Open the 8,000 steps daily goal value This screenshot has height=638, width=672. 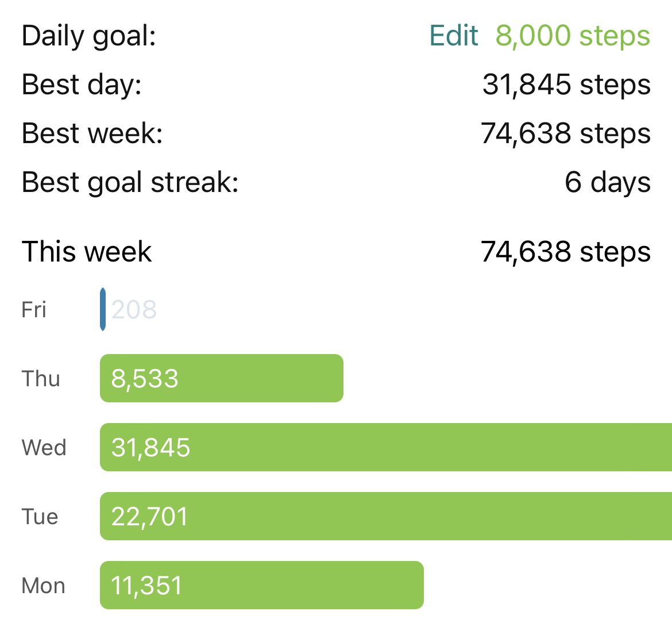coord(573,36)
